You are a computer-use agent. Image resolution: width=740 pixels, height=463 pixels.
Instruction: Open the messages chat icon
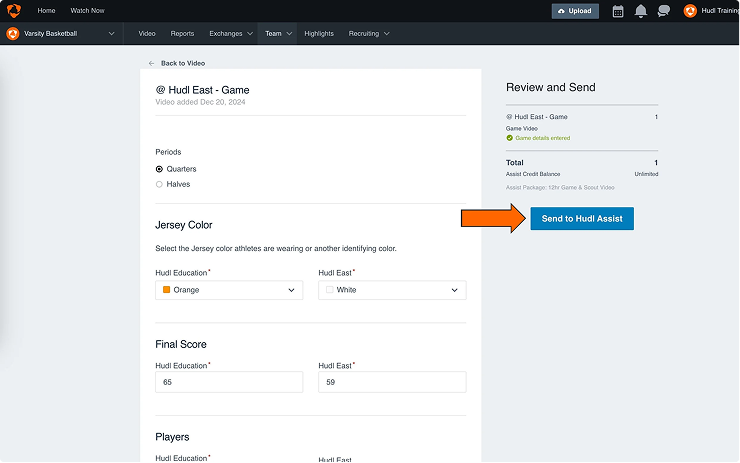click(664, 11)
